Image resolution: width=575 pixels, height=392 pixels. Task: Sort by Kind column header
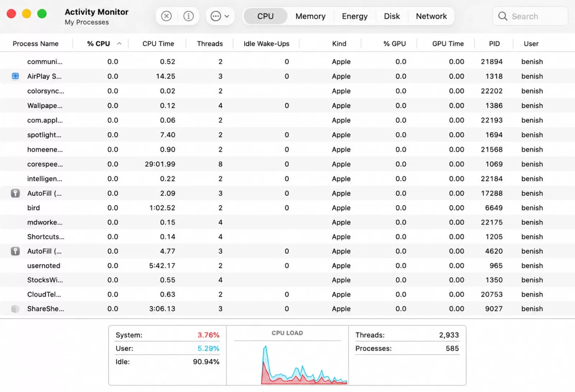pos(339,43)
